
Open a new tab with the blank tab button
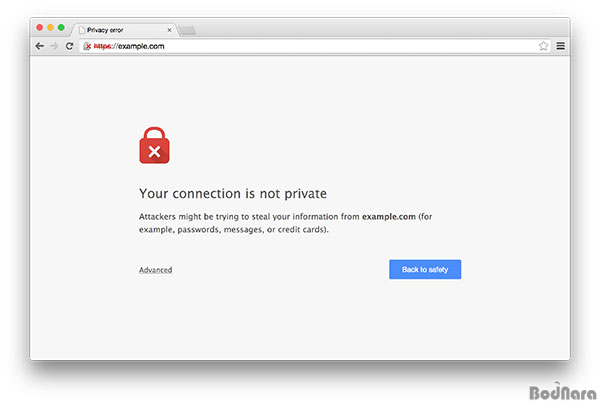pos(188,30)
